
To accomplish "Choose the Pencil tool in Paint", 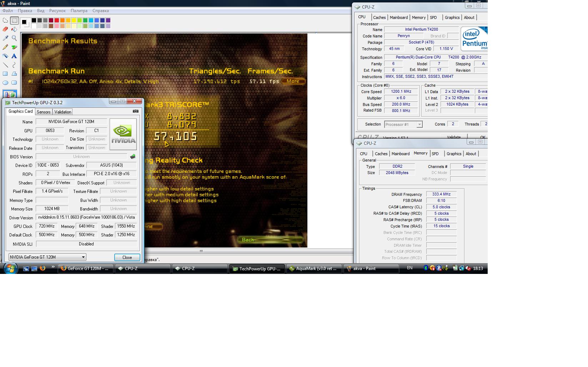I will coord(5,47).
